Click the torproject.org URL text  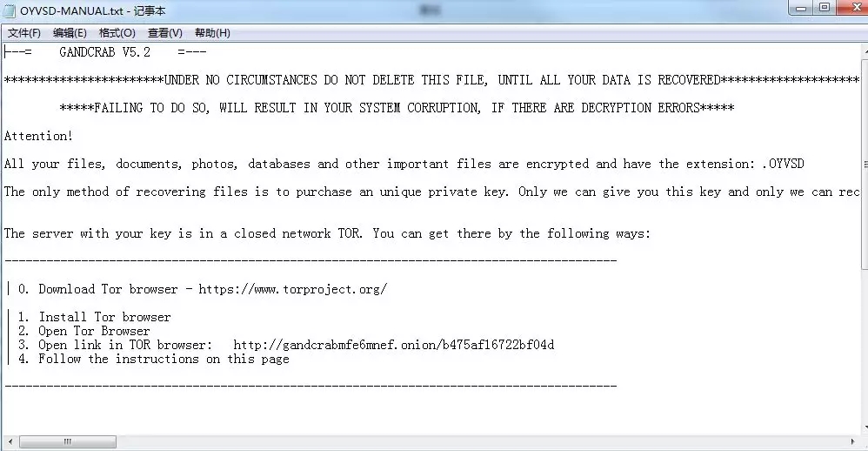pyautogui.click(x=293, y=289)
